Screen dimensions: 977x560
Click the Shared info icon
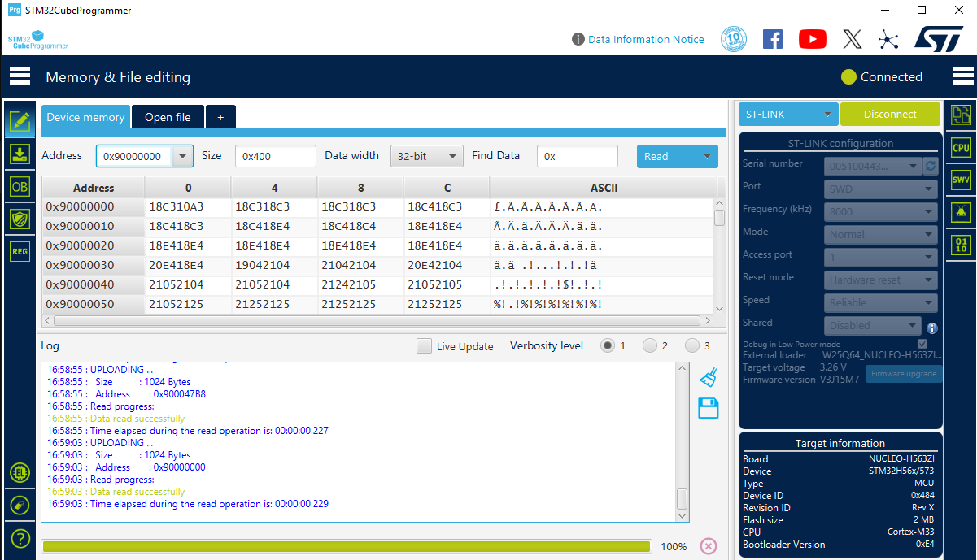click(x=932, y=328)
